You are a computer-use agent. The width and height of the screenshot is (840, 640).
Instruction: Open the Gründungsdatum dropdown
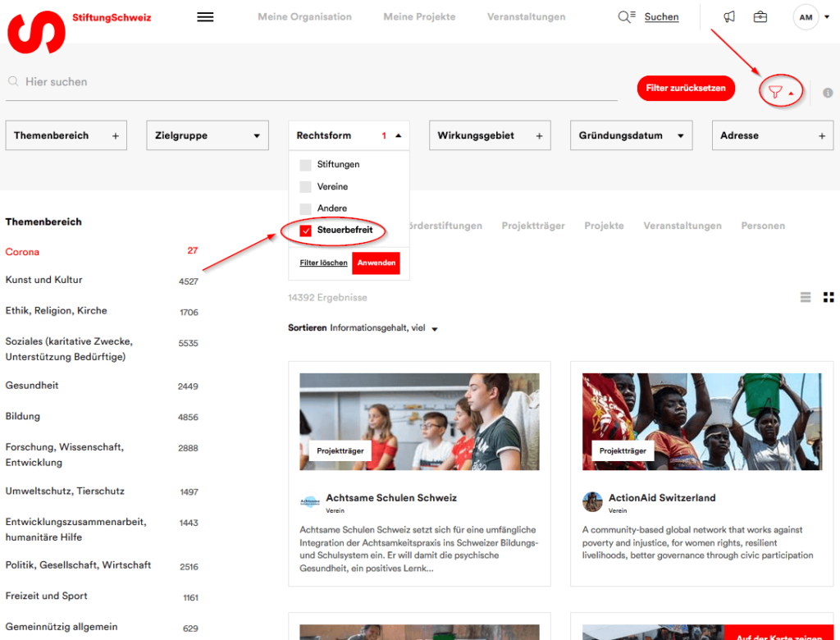(631, 136)
